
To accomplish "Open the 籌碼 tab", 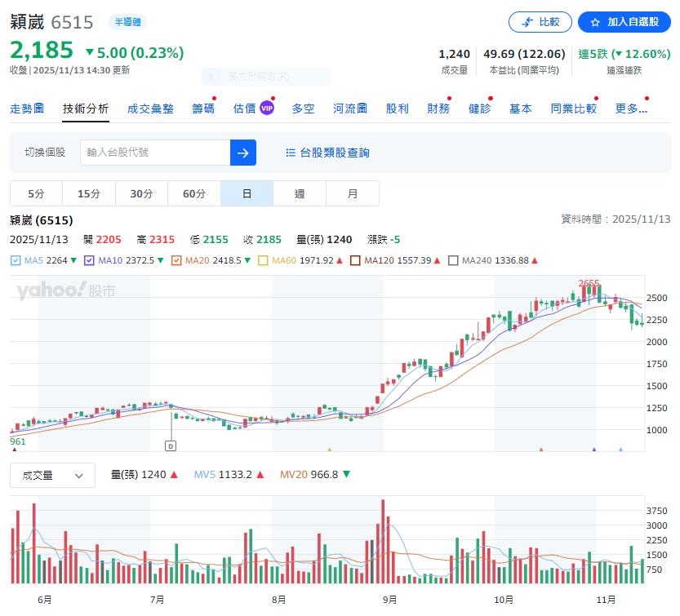I will tap(202, 107).
